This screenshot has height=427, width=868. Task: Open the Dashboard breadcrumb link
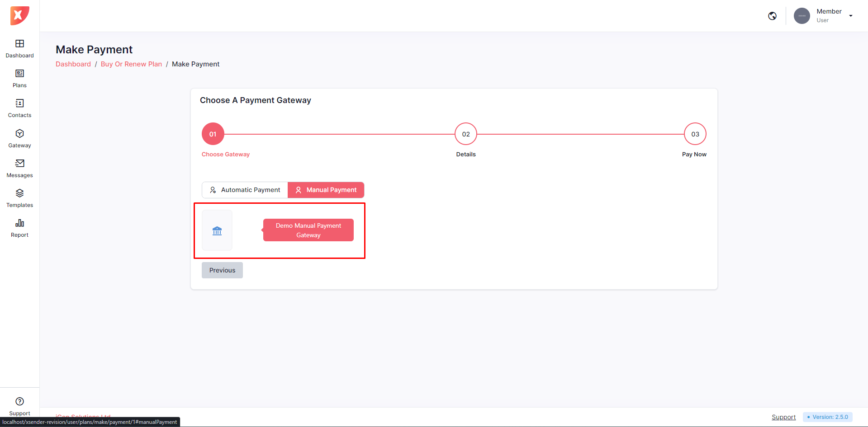73,64
